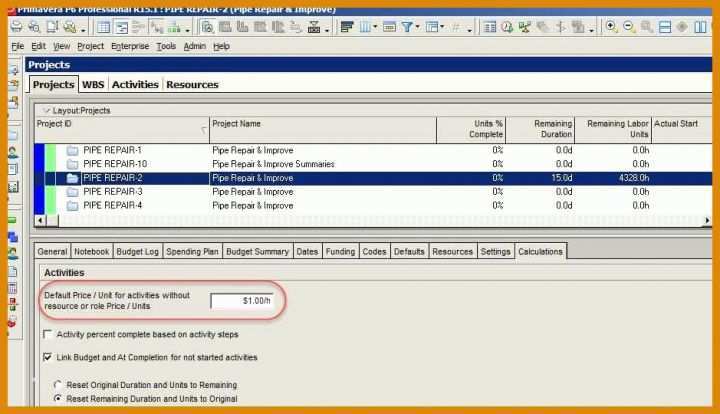Click the Project Name column header
Image resolution: width=720 pixels, height=414 pixels.
pyautogui.click(x=323, y=129)
